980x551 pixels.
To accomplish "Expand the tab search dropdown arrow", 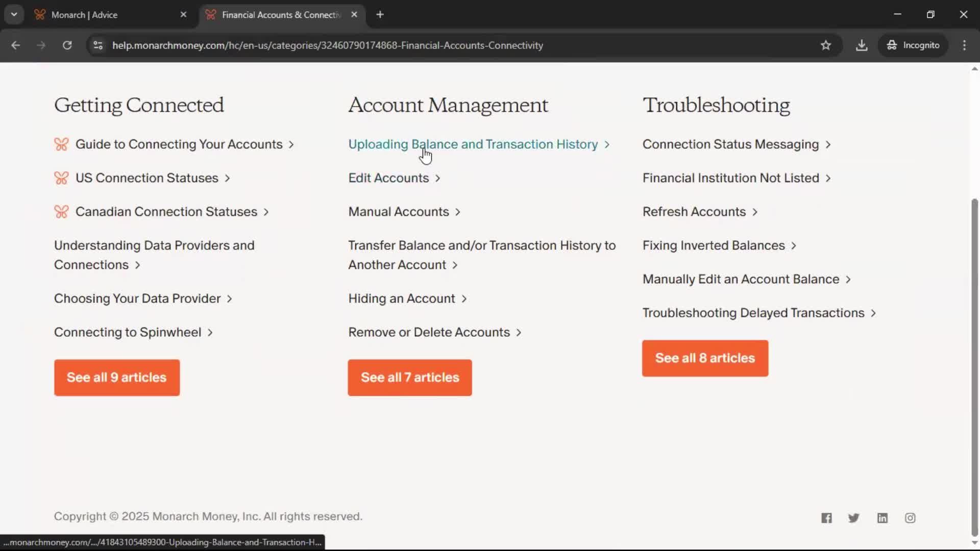I will pos(14,15).
